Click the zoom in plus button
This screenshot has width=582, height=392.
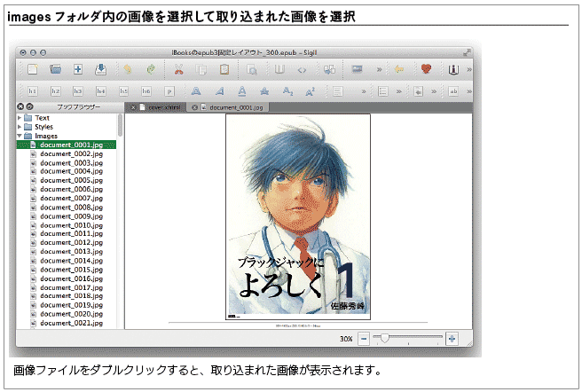pos(452,339)
